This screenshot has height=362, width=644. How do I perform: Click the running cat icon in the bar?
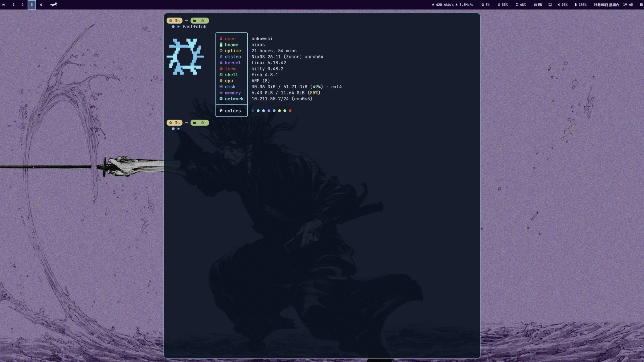(x=54, y=4)
